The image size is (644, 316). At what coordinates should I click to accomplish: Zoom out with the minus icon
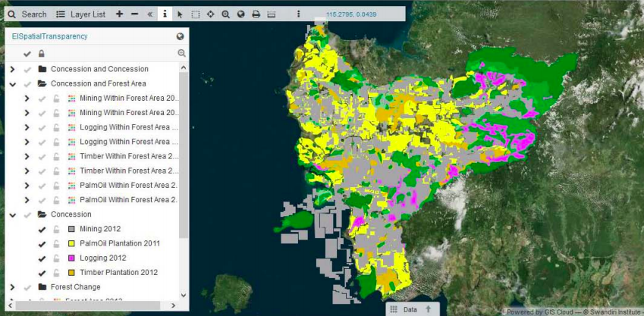tap(134, 14)
